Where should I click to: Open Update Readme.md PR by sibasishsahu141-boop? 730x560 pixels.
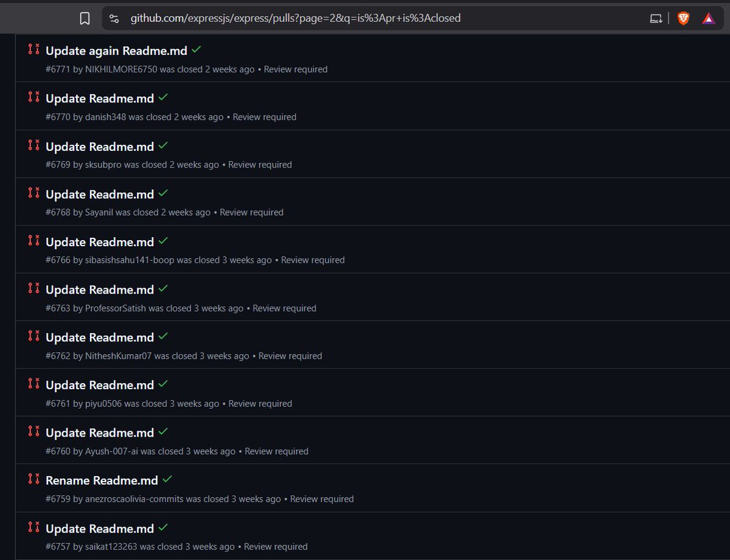click(100, 242)
